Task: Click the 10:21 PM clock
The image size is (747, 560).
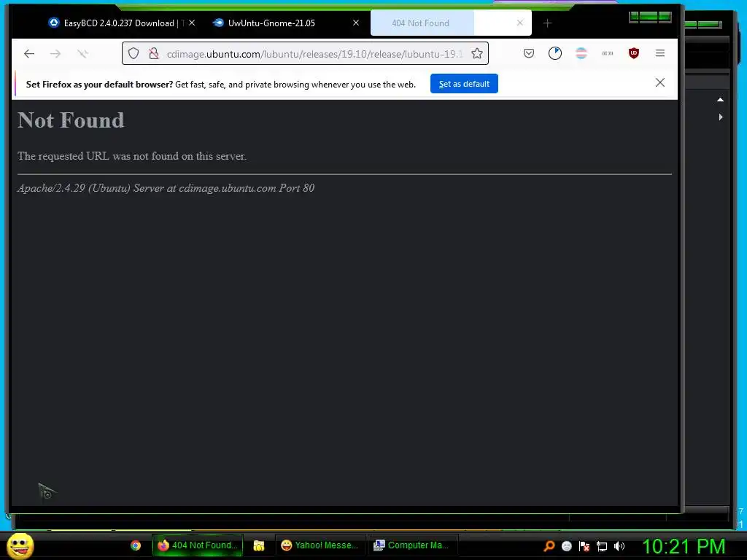Action: (684, 546)
